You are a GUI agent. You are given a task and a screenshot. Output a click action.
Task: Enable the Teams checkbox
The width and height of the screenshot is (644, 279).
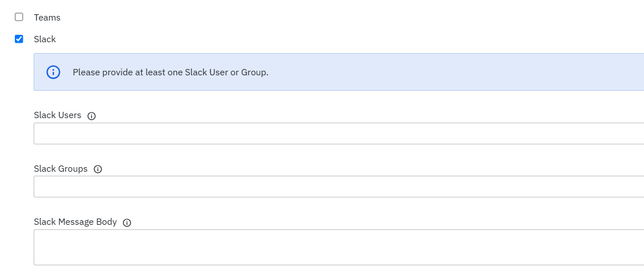pyautogui.click(x=19, y=17)
